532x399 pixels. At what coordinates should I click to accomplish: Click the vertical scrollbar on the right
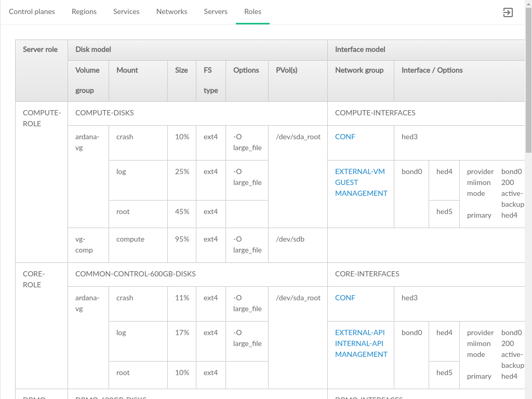point(528,78)
